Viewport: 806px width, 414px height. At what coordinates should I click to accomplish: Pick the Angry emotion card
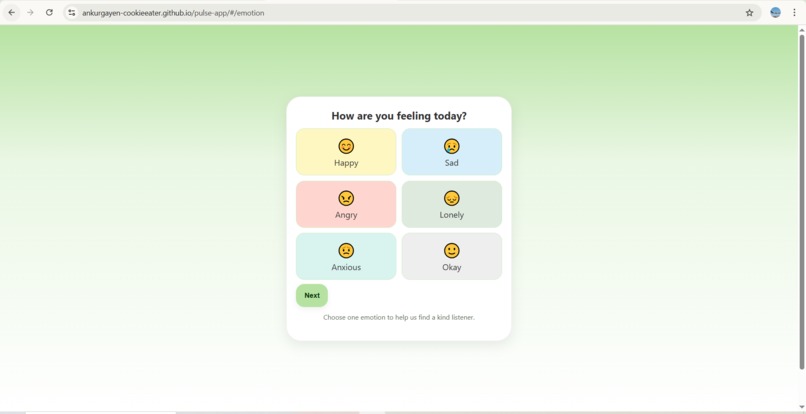pos(346,204)
